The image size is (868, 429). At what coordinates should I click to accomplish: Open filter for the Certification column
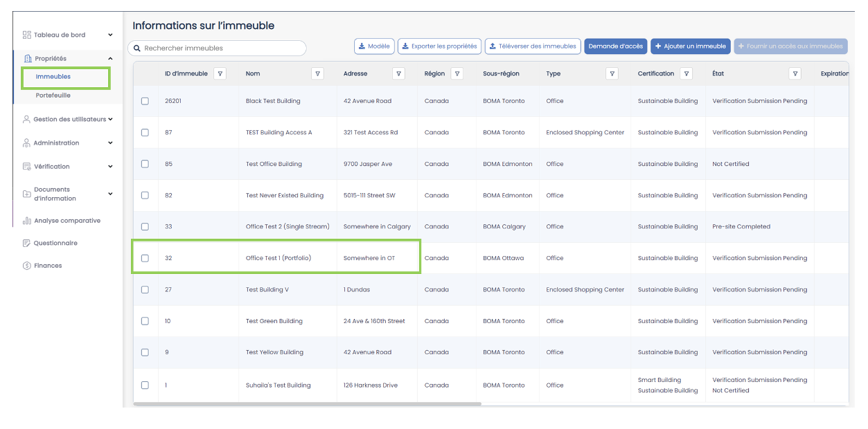(x=686, y=73)
